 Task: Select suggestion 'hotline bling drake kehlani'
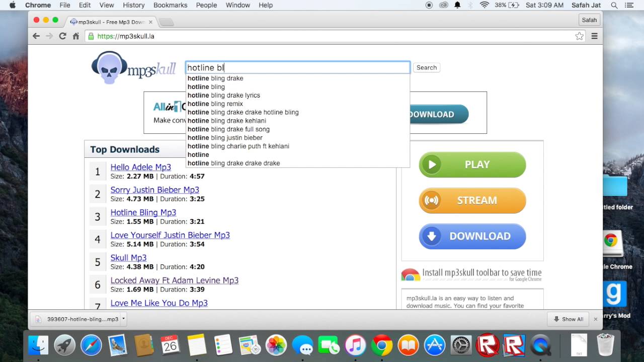pyautogui.click(x=227, y=121)
